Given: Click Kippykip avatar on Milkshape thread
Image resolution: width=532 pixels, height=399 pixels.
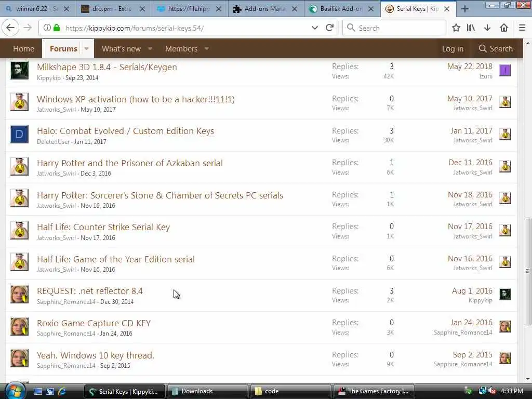Looking at the screenshot, I should [x=19, y=70].
